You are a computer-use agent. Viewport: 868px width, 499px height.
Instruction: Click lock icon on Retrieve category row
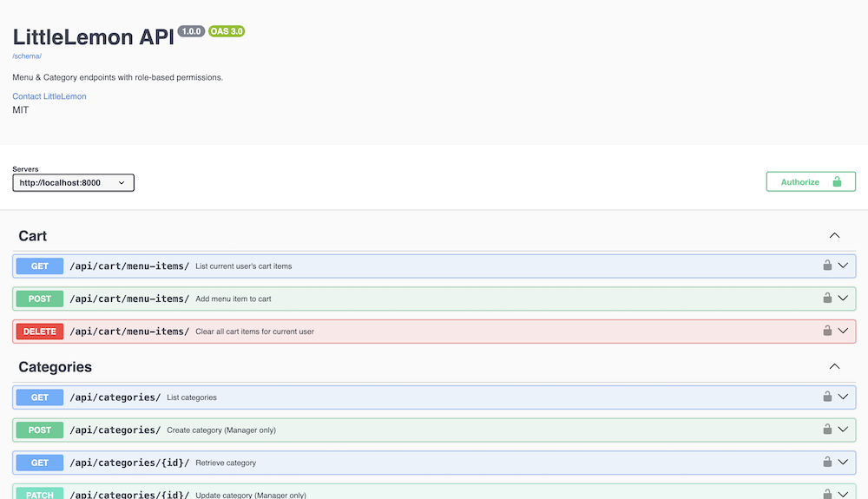(827, 463)
